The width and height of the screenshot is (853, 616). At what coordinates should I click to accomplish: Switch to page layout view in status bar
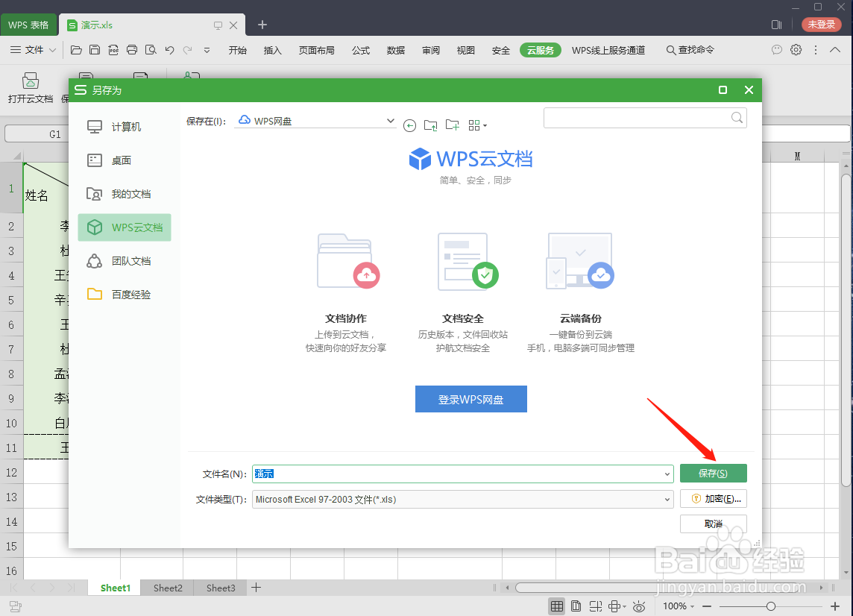(576, 606)
